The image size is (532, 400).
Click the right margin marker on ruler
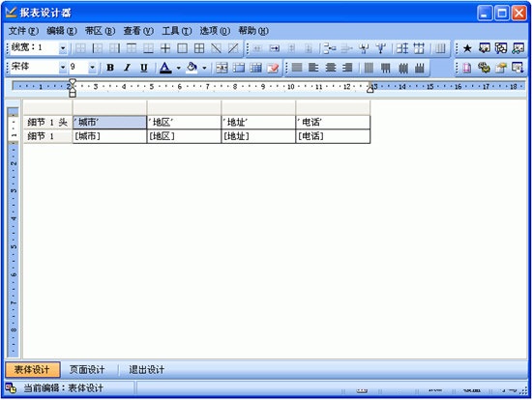[x=370, y=88]
